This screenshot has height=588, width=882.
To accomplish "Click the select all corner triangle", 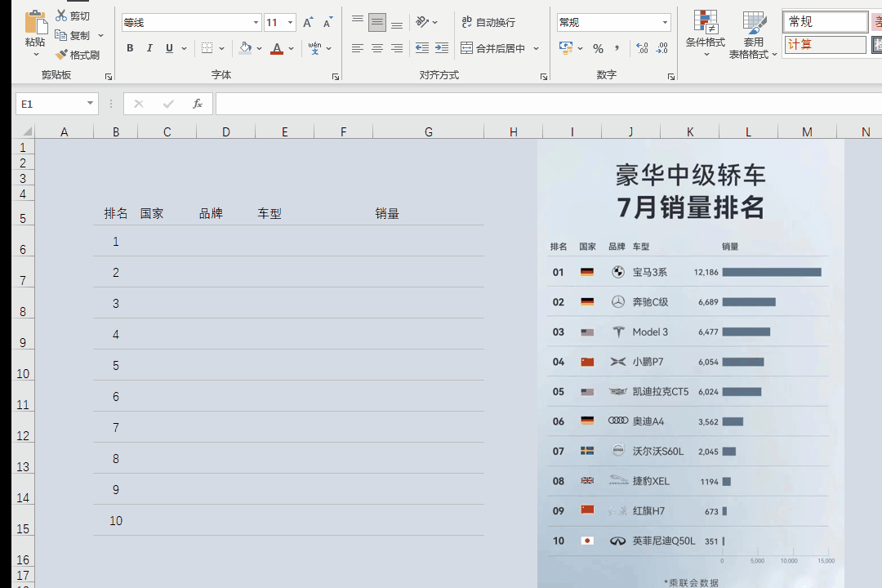I will pyautogui.click(x=26, y=131).
